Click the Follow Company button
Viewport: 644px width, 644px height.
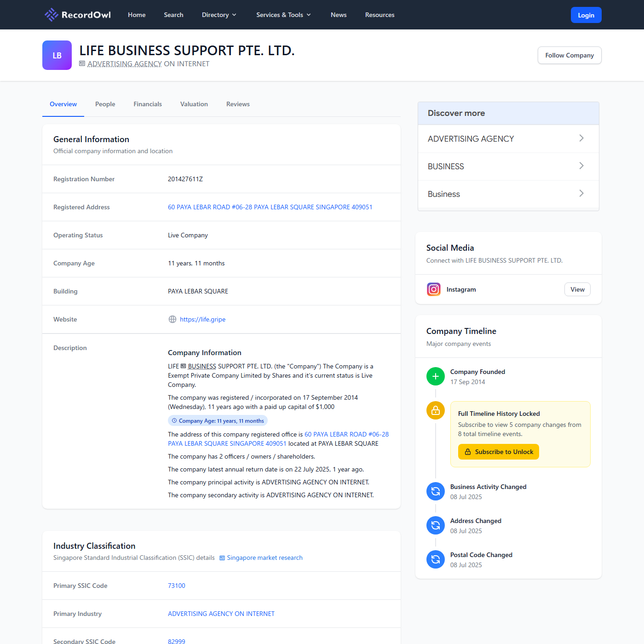point(569,55)
